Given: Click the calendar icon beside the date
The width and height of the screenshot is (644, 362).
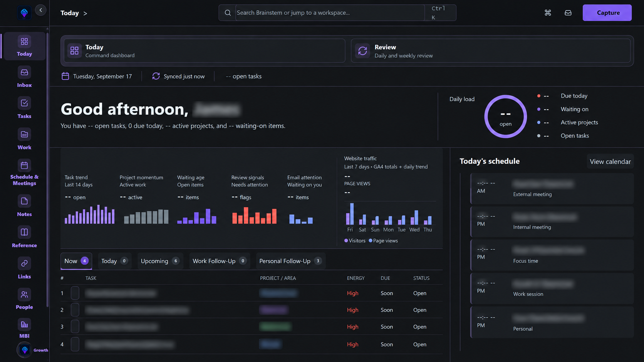Looking at the screenshot, I should 65,76.
